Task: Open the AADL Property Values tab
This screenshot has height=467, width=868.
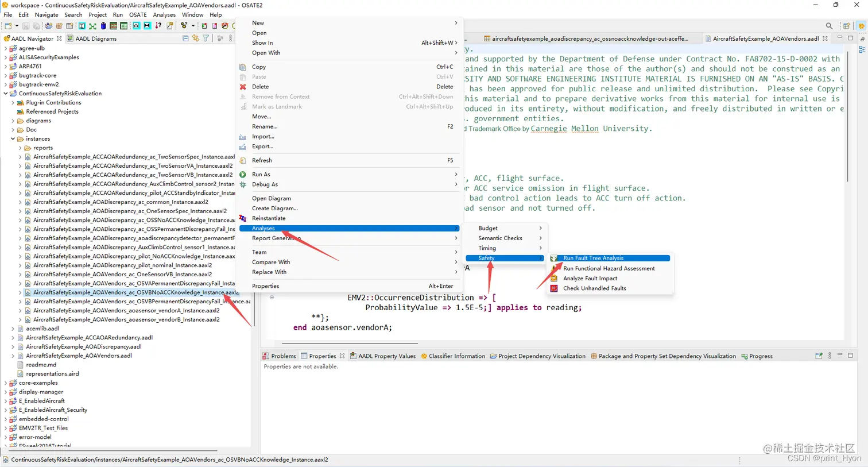Action: [x=382, y=356]
